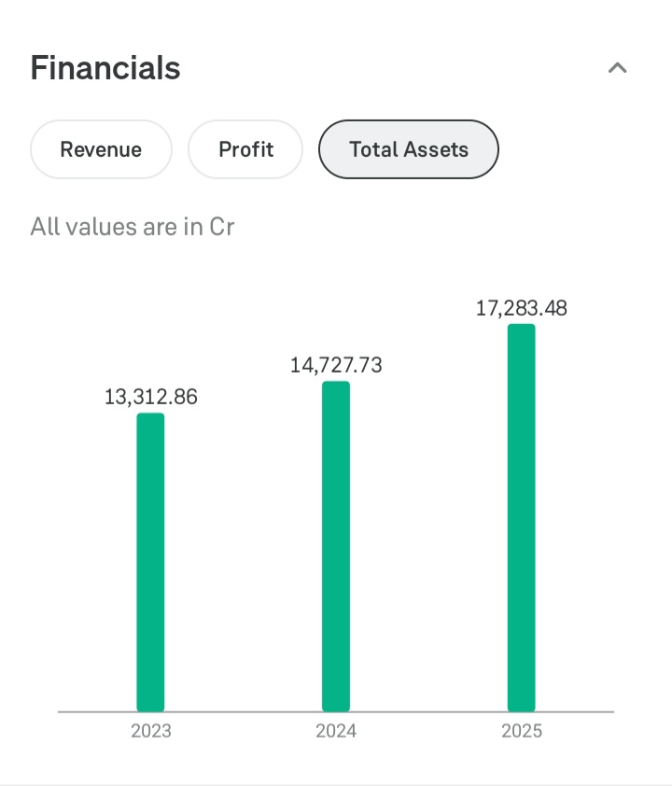
Task: Click the 2023 axis year label
Action: click(x=151, y=731)
